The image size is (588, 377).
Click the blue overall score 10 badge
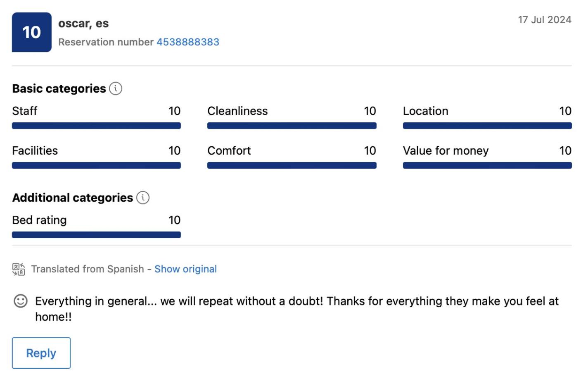32,32
